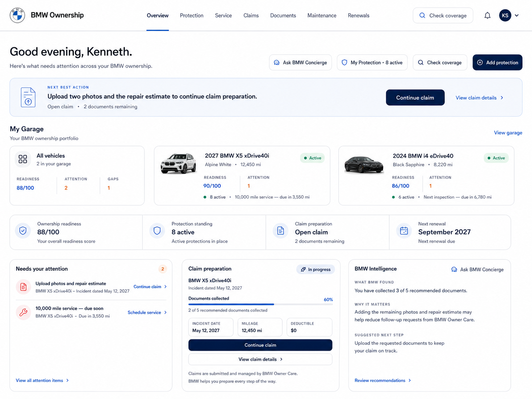Click the document upload icon in Next Best Action
The image size is (532, 399).
tap(28, 97)
